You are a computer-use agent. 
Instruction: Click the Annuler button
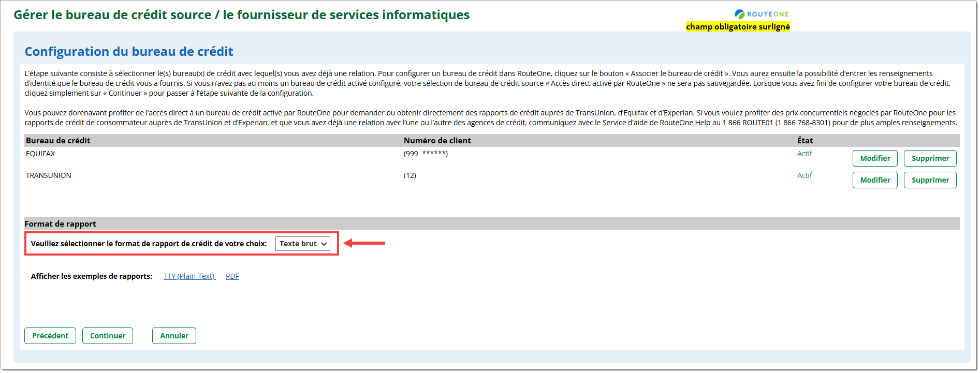click(x=174, y=336)
